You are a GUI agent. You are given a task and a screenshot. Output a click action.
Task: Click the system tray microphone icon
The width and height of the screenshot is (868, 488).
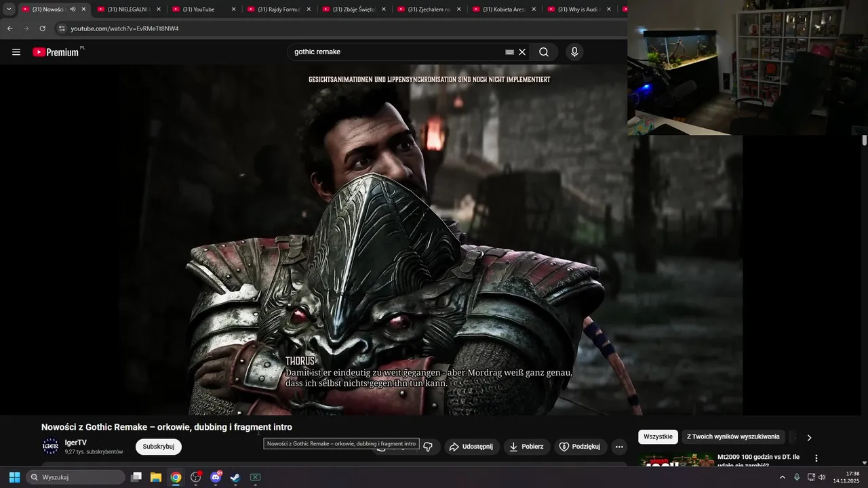pyautogui.click(x=797, y=477)
